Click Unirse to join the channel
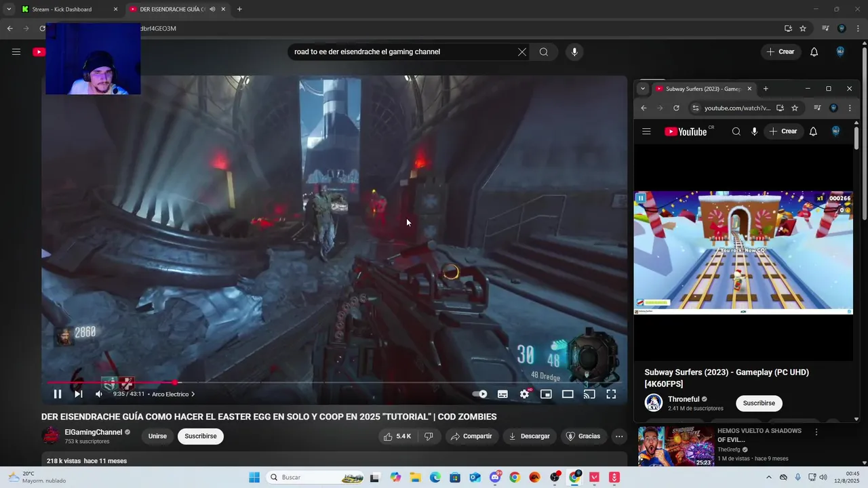 point(157,436)
